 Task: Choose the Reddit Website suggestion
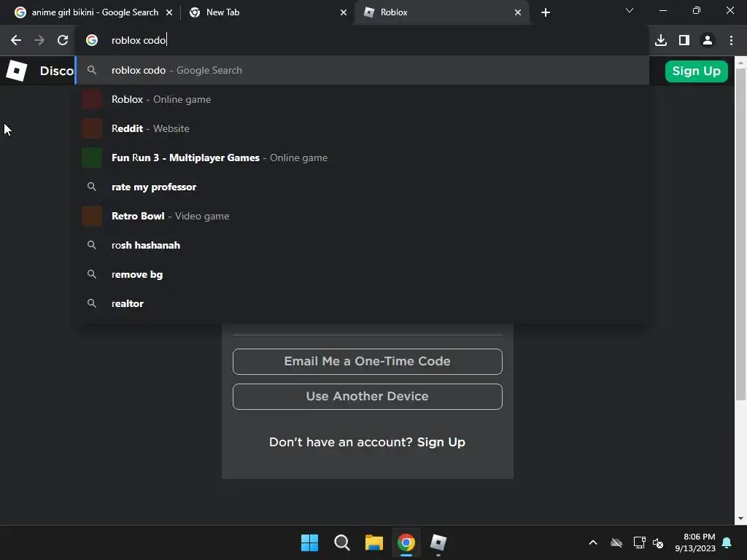[362, 128]
